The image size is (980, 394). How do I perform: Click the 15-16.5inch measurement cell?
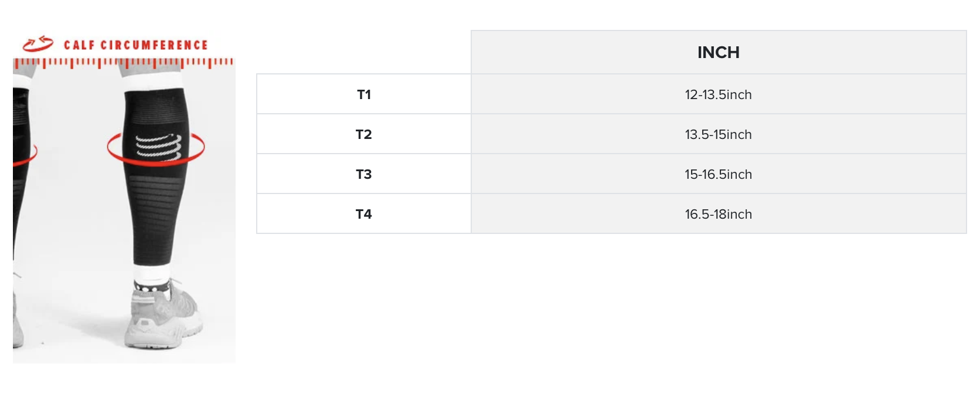pos(718,174)
